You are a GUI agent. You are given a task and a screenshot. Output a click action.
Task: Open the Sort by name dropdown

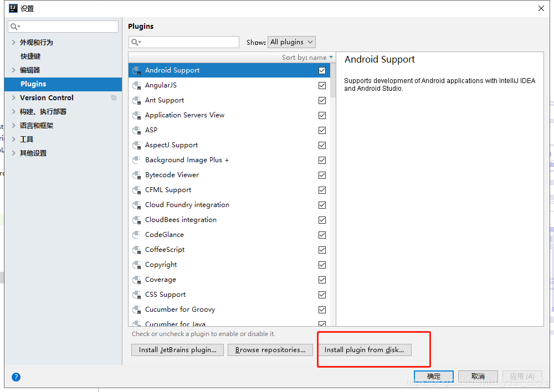pos(306,57)
